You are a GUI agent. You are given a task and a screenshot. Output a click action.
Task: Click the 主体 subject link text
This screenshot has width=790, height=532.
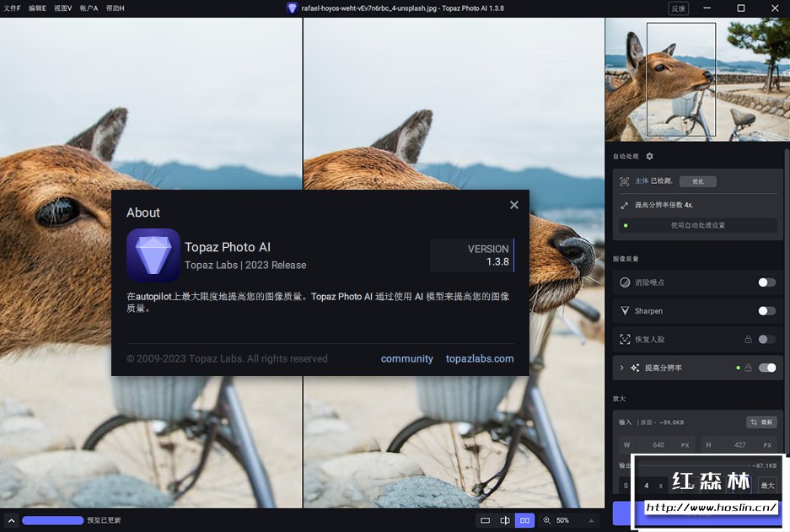pyautogui.click(x=642, y=181)
